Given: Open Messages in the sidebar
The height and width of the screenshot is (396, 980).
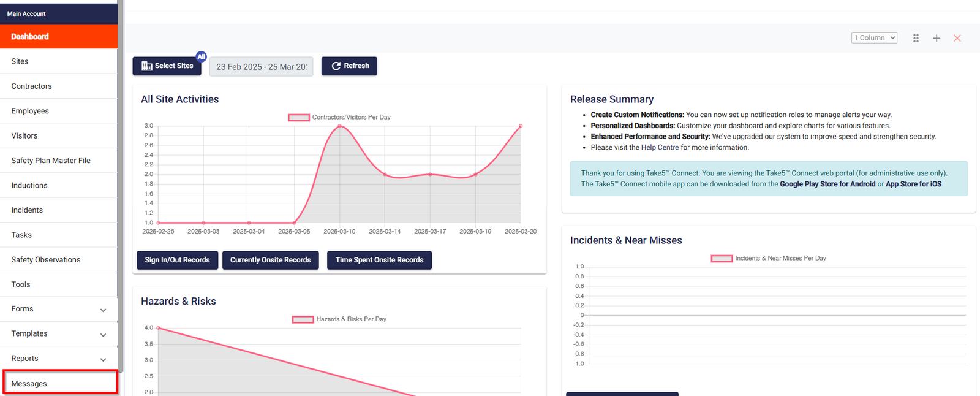Looking at the screenshot, I should [60, 384].
